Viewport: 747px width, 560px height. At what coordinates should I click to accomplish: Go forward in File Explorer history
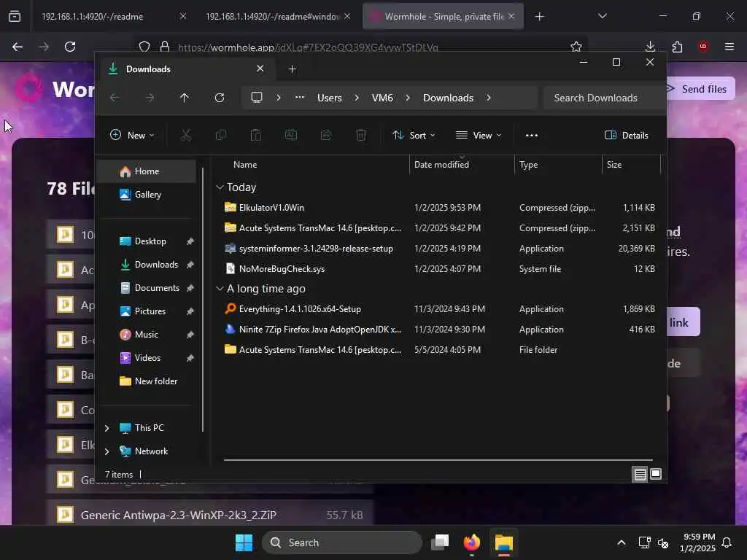coord(150,98)
